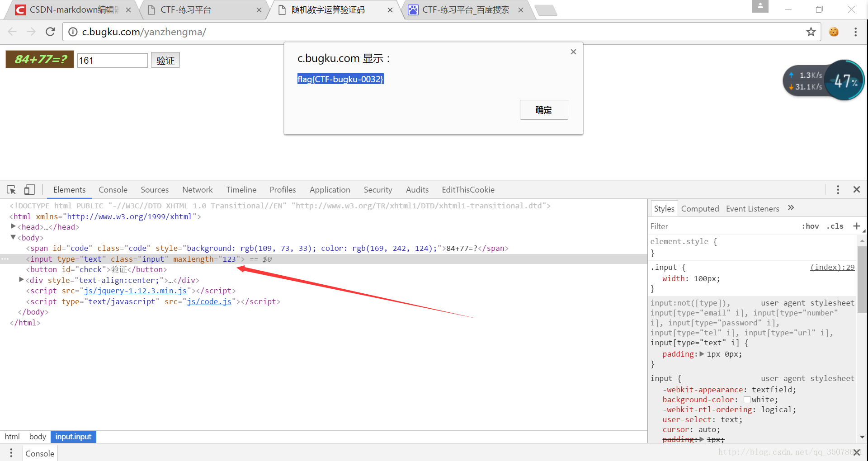Switch to the CTF-练习平台_百度搜索 tab
The height and width of the screenshot is (461, 868).
466,10
